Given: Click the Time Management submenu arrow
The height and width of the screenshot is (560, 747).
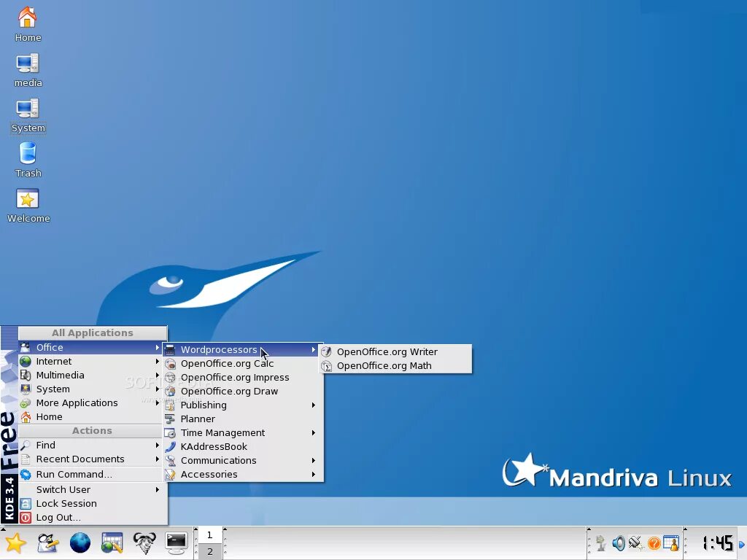Looking at the screenshot, I should (x=314, y=432).
